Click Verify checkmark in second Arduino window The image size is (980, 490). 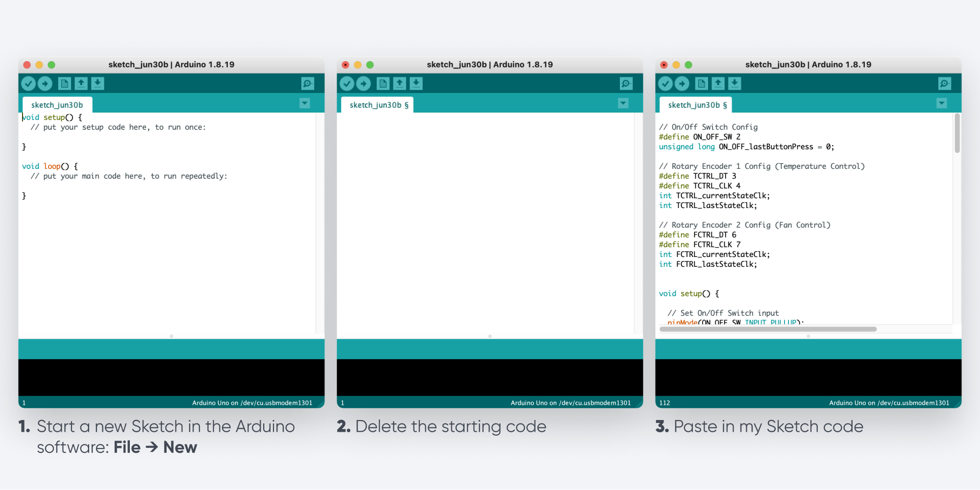click(347, 84)
